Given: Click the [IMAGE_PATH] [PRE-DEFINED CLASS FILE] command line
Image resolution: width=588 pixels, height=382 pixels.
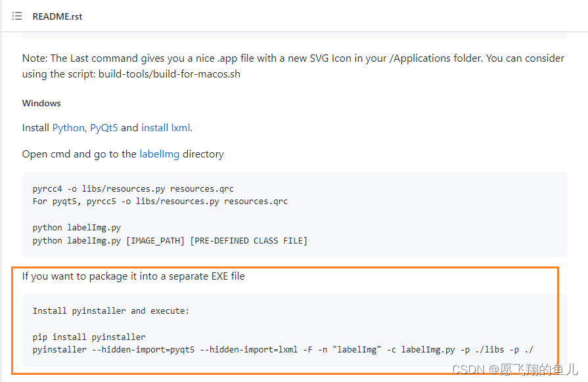Looking at the screenshot, I should pyautogui.click(x=170, y=241).
